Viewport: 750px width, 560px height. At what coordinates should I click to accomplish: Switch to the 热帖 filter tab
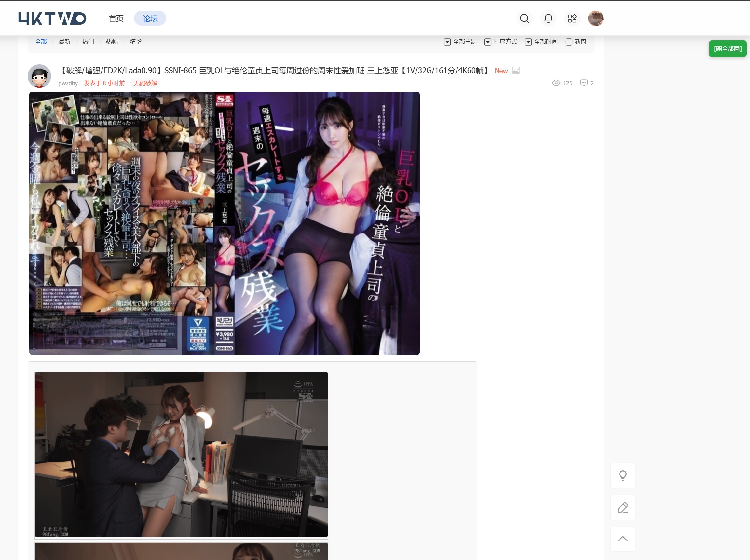(x=112, y=42)
